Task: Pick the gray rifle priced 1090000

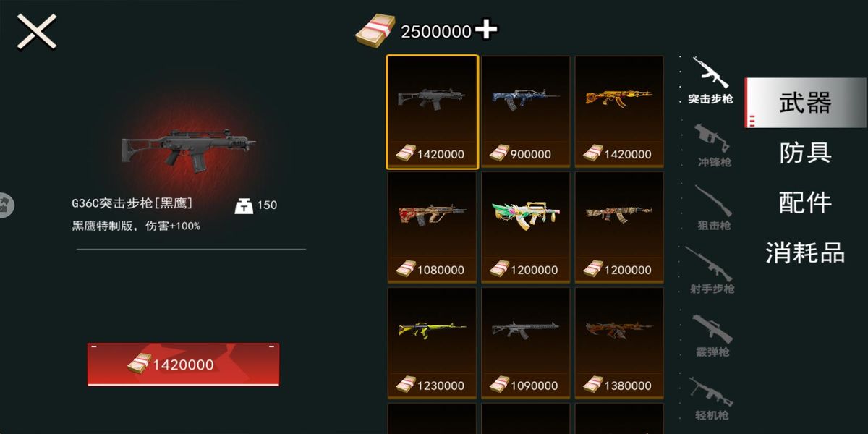Action: pyautogui.click(x=526, y=343)
